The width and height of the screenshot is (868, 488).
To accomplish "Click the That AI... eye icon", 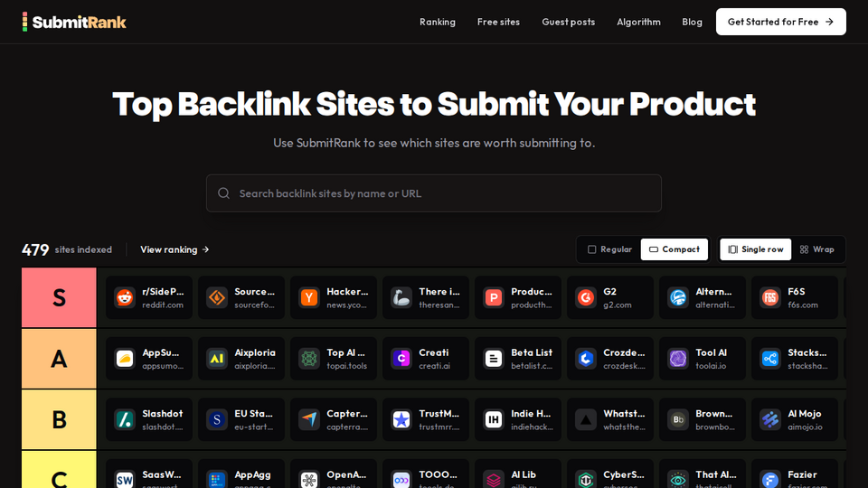I will 678,479.
